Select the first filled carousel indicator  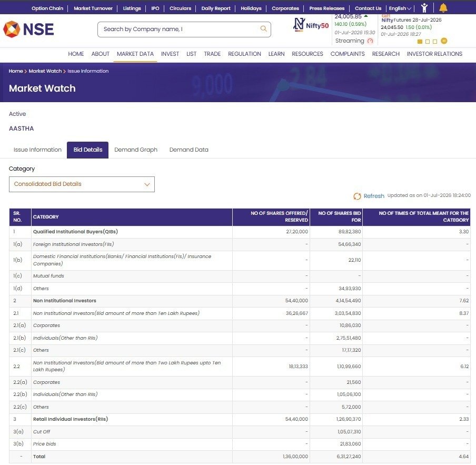420,42
